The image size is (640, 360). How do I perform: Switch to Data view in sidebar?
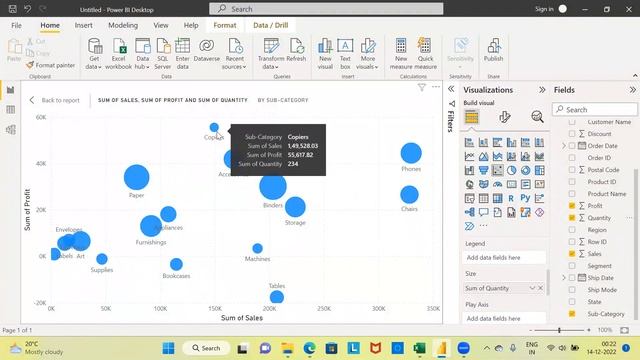point(11,110)
